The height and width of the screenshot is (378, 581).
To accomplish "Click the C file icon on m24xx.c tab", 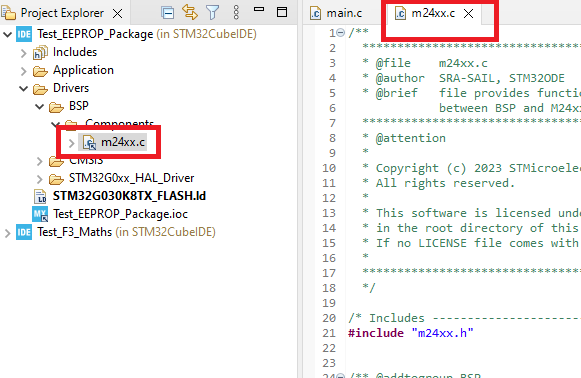I will pyautogui.click(x=401, y=14).
